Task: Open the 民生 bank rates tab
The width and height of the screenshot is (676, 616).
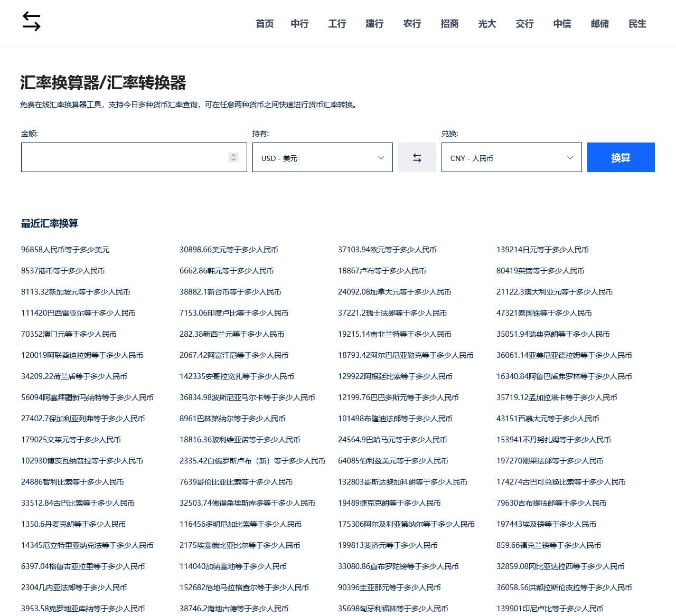Action: pos(637,24)
